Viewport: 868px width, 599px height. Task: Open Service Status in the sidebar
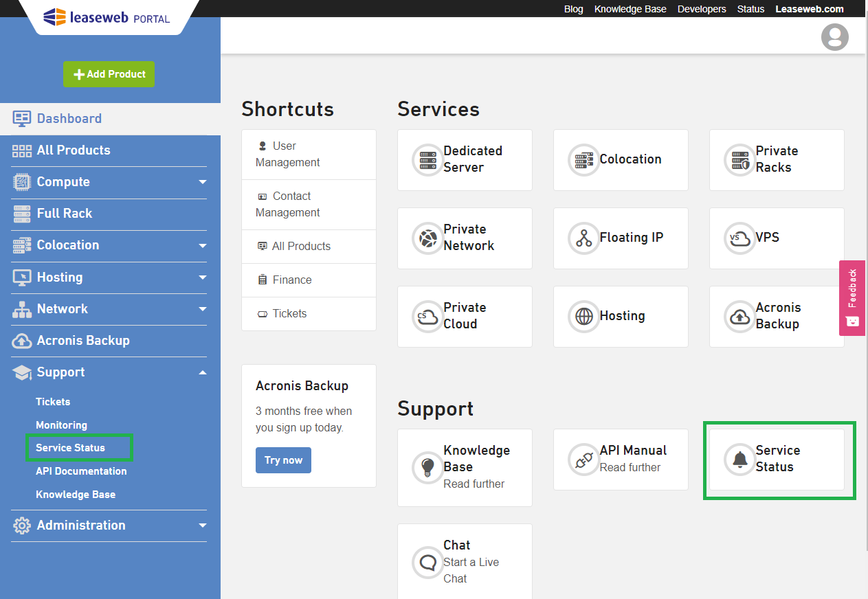[x=70, y=448]
